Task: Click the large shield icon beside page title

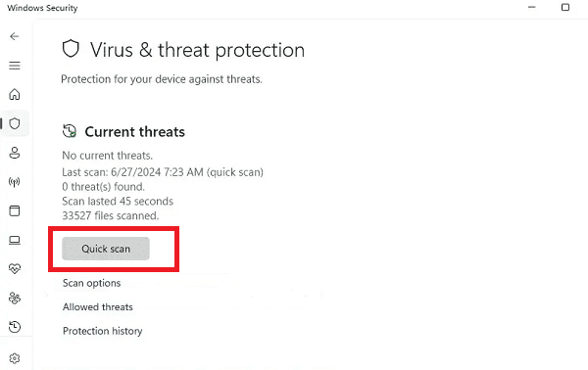Action: [x=71, y=49]
